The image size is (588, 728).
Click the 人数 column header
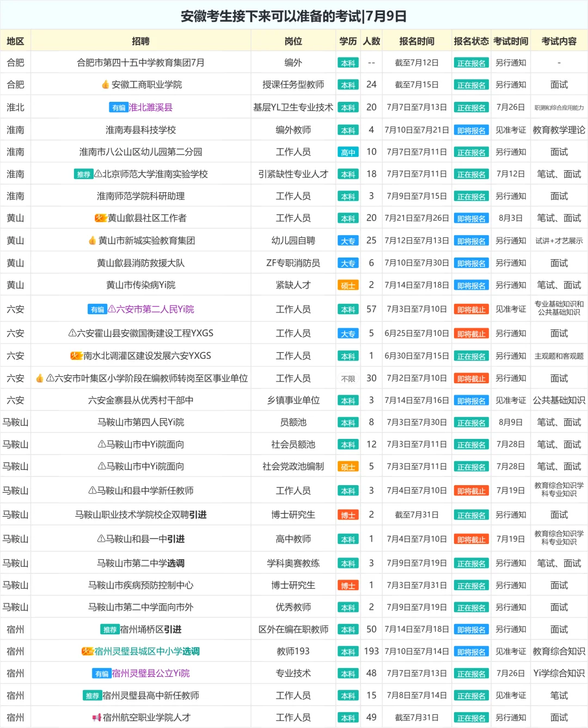click(371, 41)
